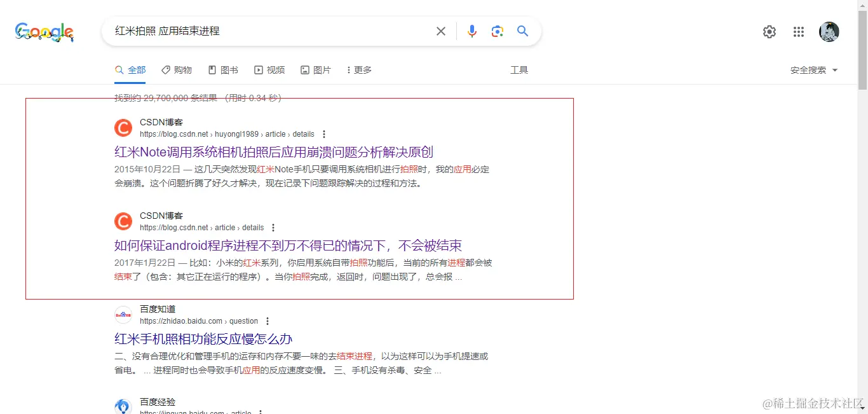Click the Google logo

(x=44, y=32)
